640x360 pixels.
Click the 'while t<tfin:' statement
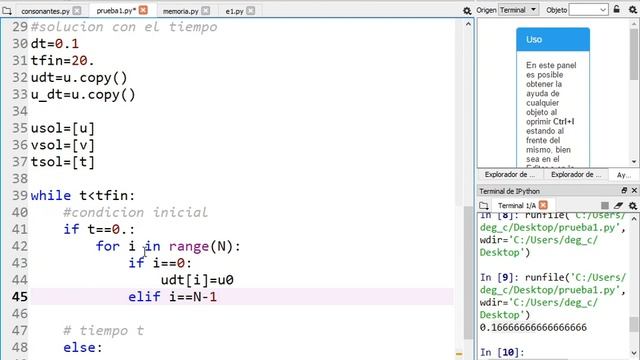[83, 196]
